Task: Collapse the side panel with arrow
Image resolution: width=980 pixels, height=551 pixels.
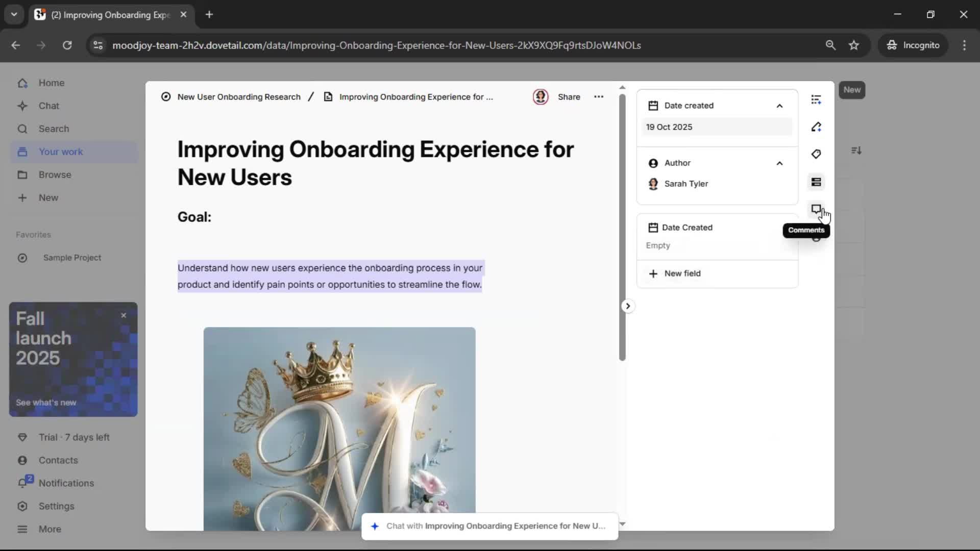Action: (x=628, y=306)
